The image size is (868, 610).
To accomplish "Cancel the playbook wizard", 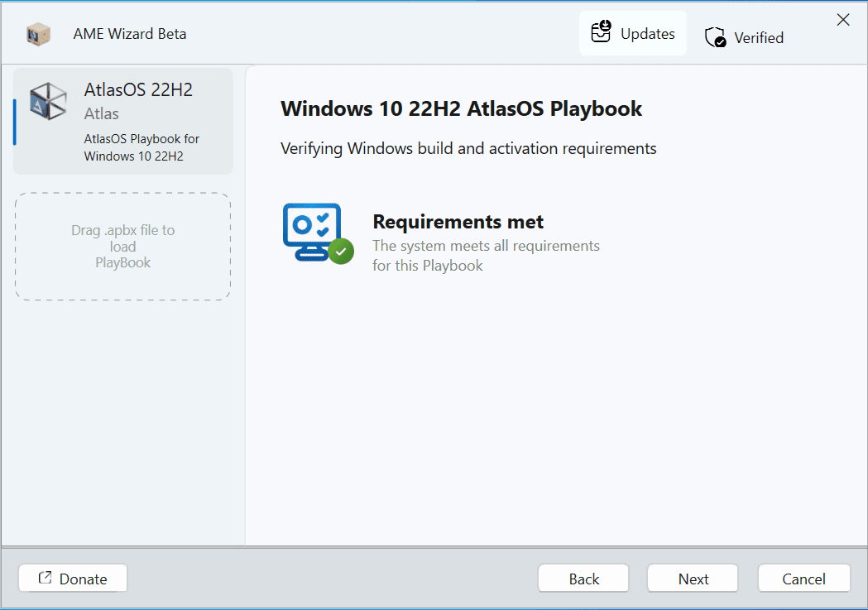I will pyautogui.click(x=803, y=579).
